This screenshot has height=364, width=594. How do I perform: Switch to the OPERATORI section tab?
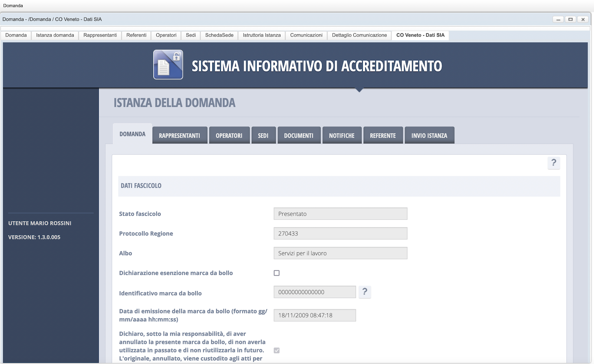click(x=229, y=136)
